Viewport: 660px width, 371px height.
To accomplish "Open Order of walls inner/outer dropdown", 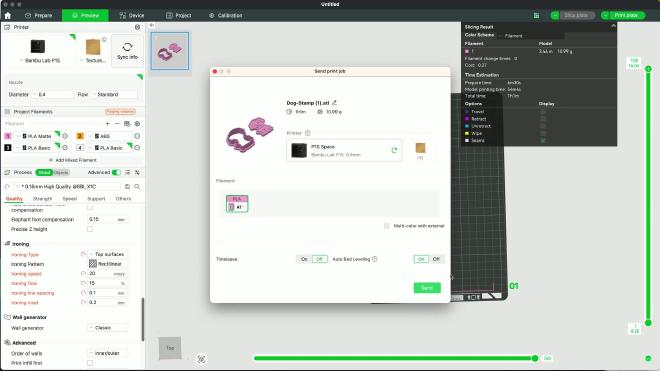I will click(108, 353).
